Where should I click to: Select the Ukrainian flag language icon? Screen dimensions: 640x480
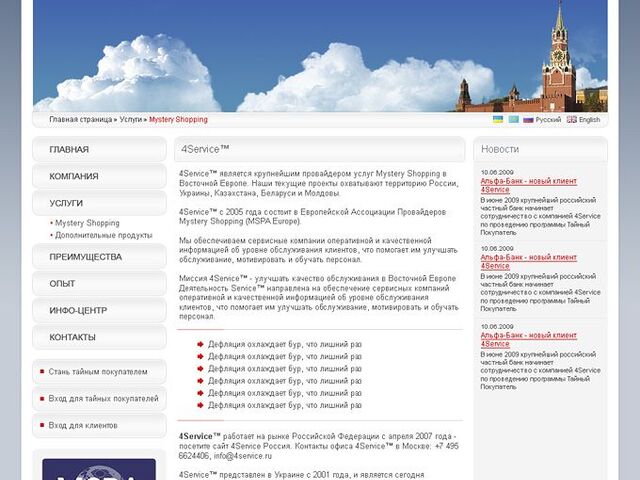pos(498,120)
